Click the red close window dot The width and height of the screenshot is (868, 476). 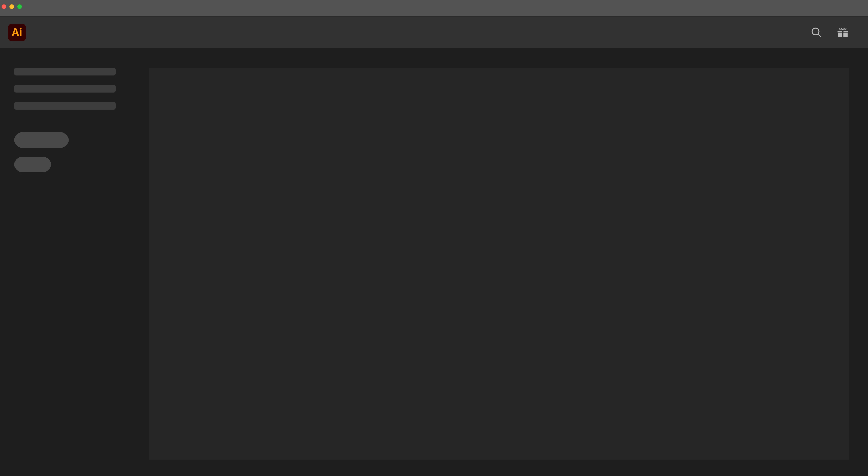4,7
